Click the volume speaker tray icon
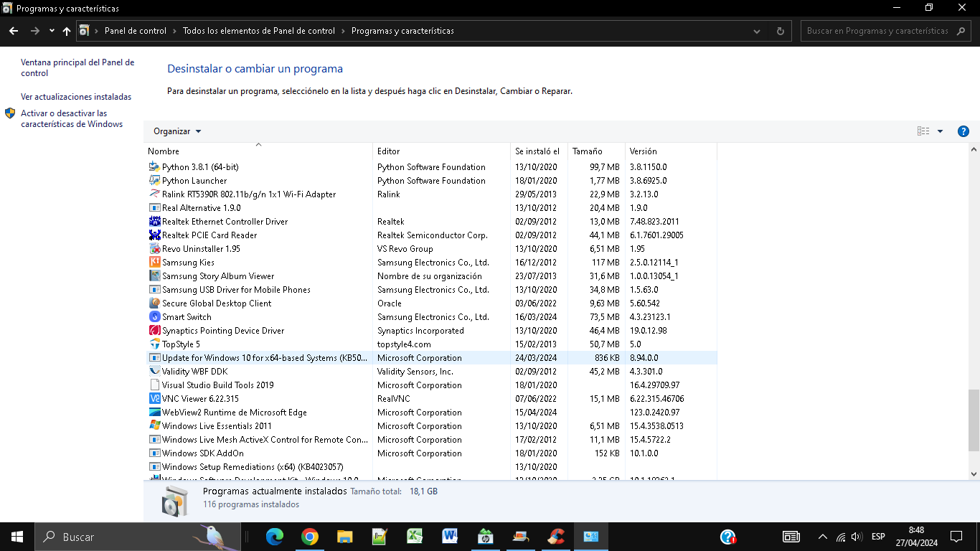The width and height of the screenshot is (980, 551). (x=856, y=537)
